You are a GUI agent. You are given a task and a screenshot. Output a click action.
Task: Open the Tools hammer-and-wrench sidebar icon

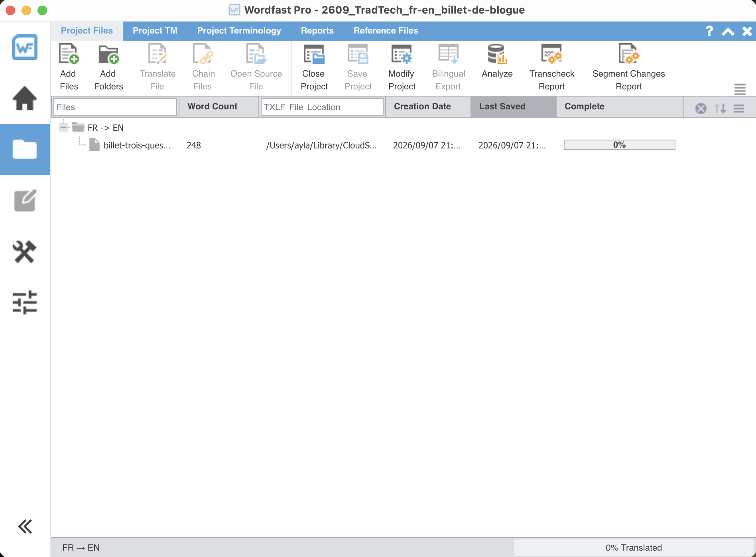pyautogui.click(x=25, y=251)
